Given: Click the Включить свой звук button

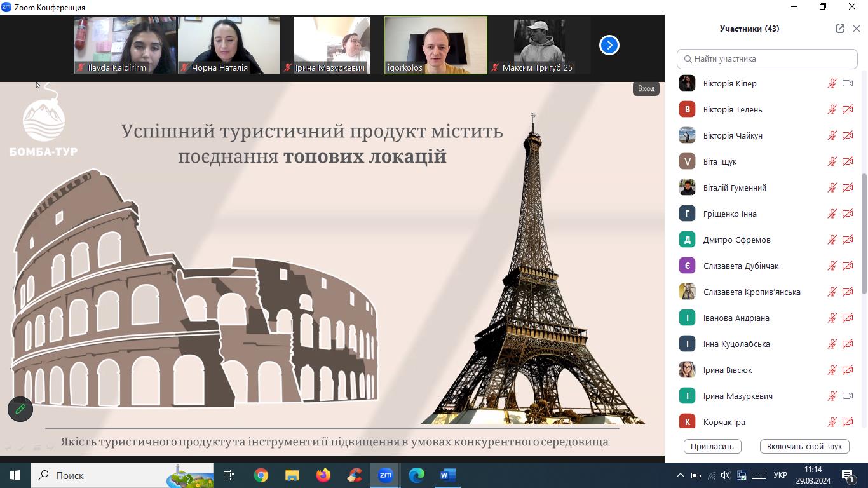Looking at the screenshot, I should pos(804,446).
